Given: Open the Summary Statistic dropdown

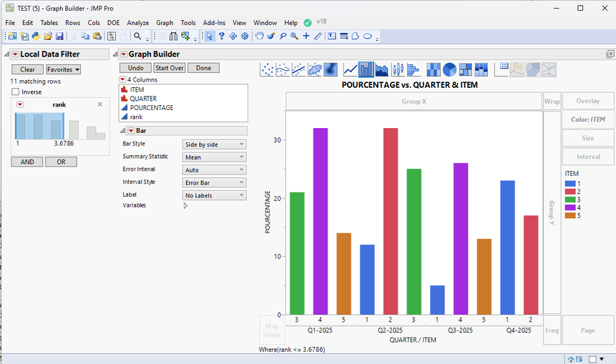Looking at the screenshot, I should [x=215, y=157].
